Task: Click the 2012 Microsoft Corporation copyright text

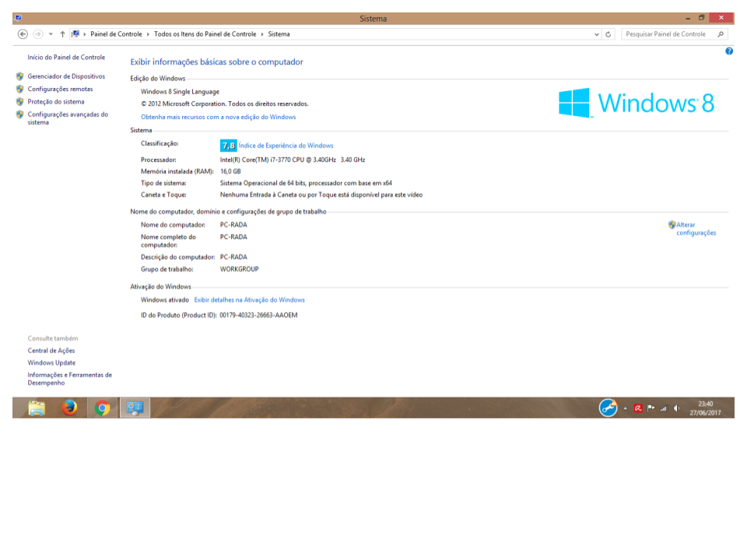Action: pyautogui.click(x=224, y=103)
